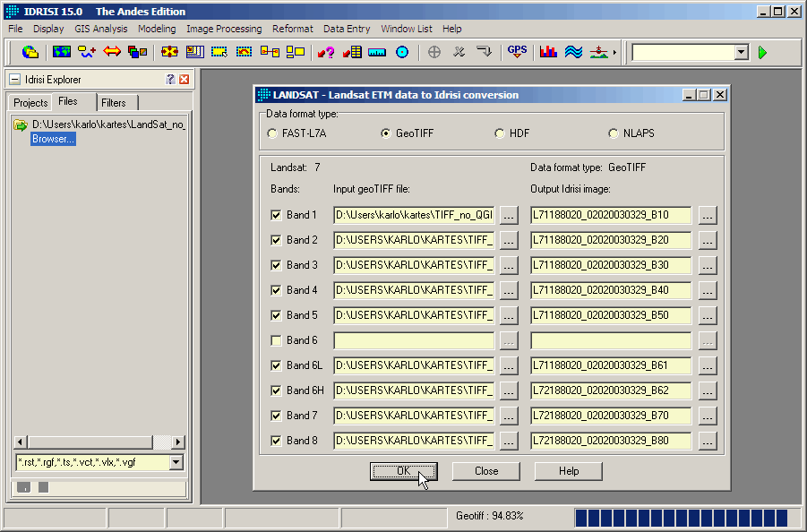
Task: Browse input file for Band 1
Action: (509, 216)
